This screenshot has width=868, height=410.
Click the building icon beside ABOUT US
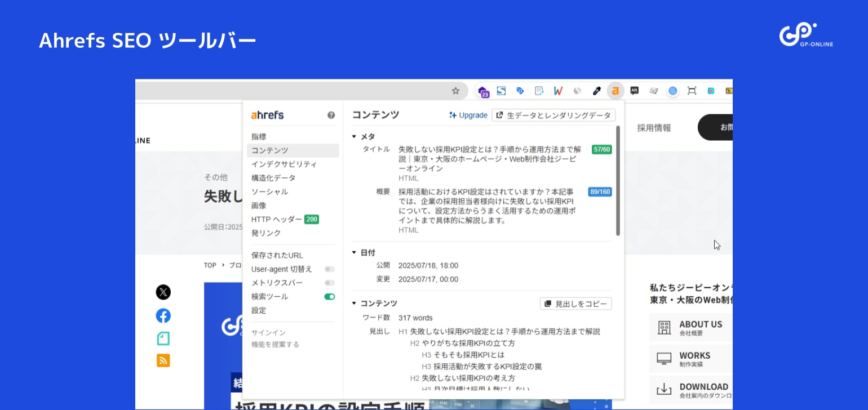pyautogui.click(x=665, y=328)
